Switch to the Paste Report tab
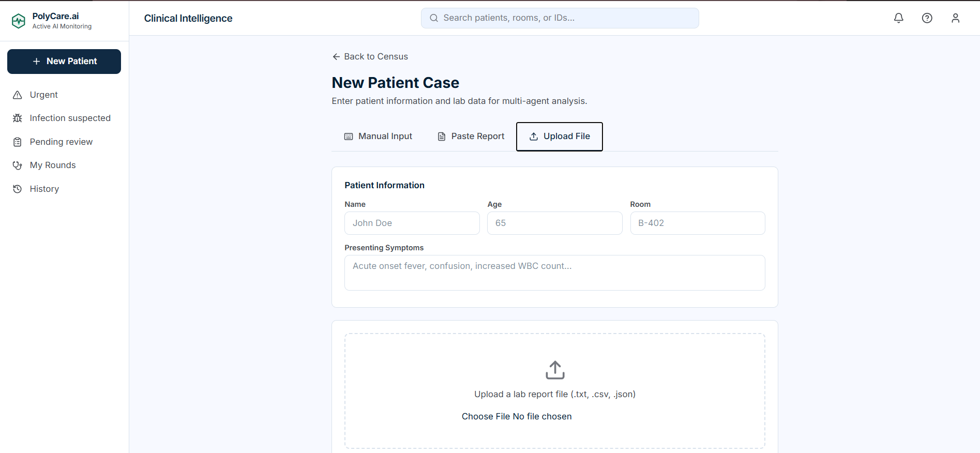The width and height of the screenshot is (980, 453). 471,137
